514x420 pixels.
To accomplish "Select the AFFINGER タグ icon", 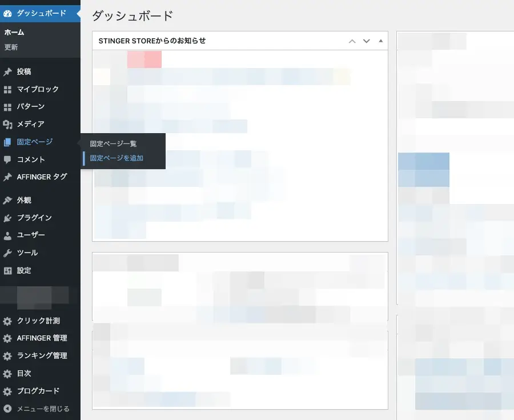I will 9,177.
